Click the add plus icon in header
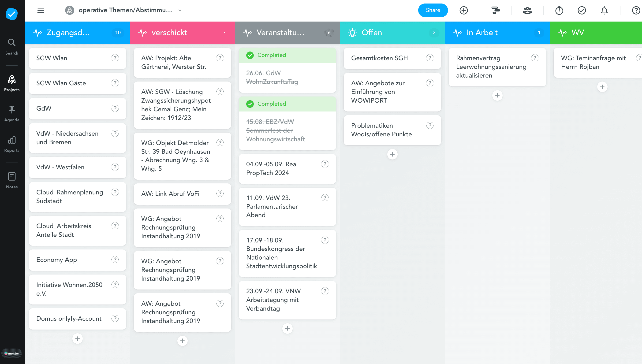Screen dimensions: 642x364 (x=463, y=11)
